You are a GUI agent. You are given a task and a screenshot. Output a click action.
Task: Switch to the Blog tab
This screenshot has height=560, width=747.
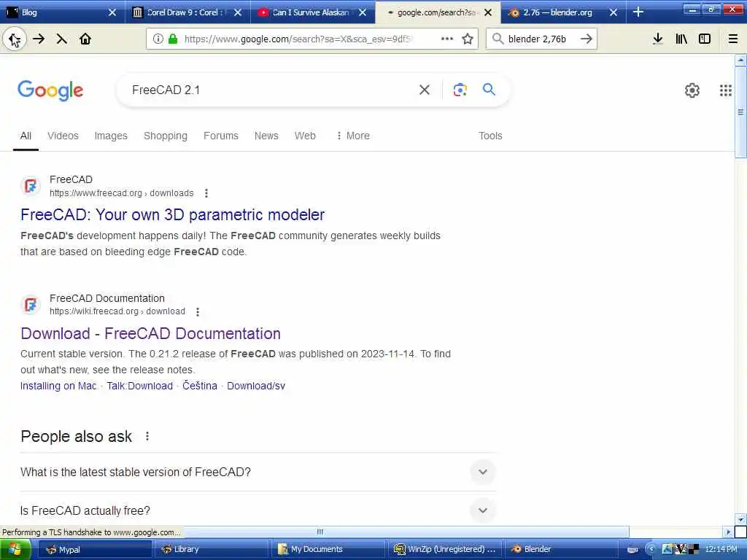click(x=63, y=12)
